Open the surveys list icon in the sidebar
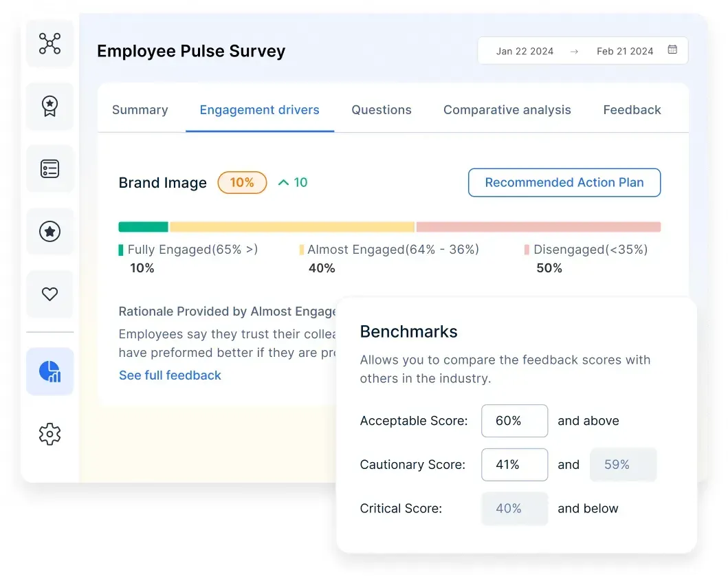 click(x=49, y=168)
